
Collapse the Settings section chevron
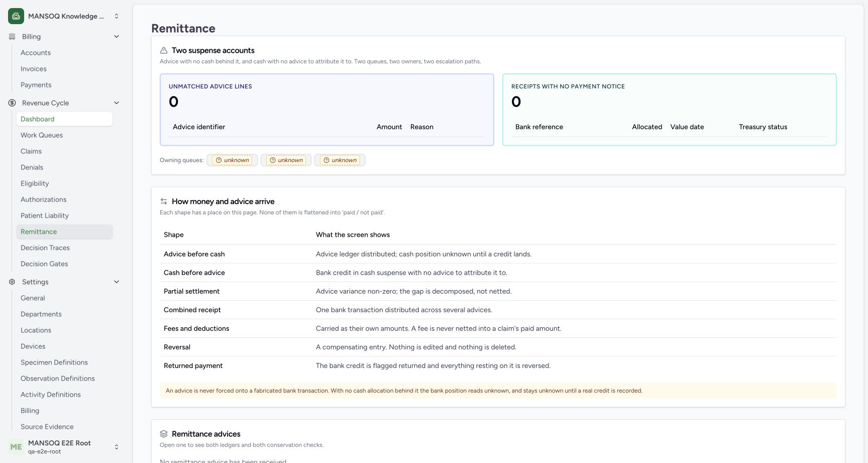[x=117, y=282]
